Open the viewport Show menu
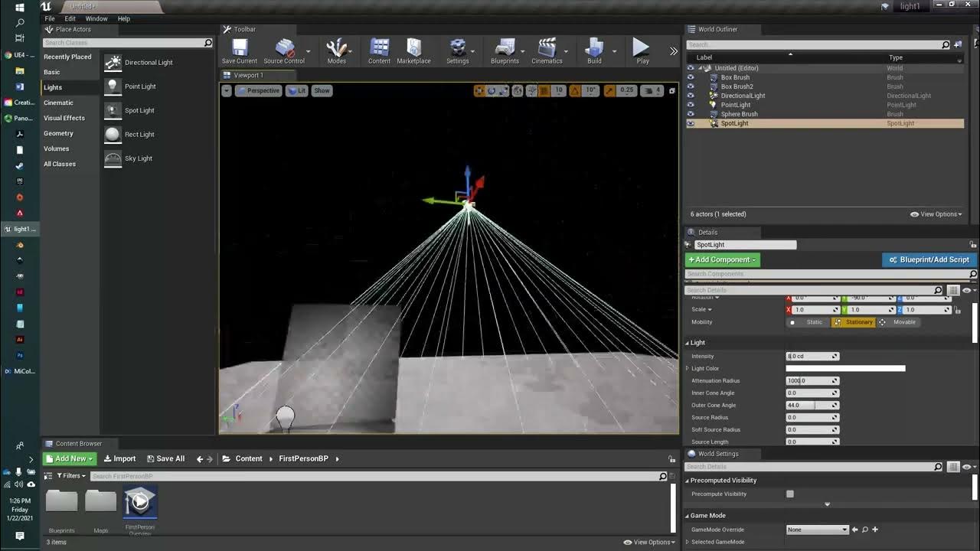The height and width of the screenshot is (551, 980). [322, 90]
